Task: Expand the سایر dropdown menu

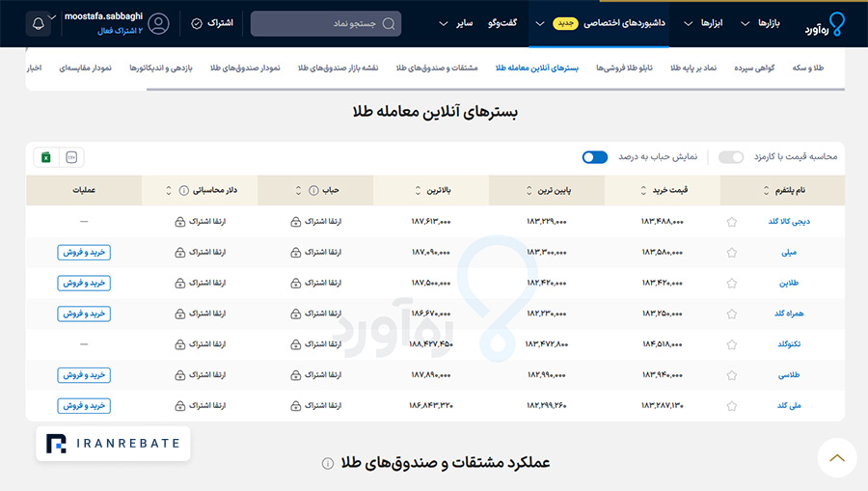Action: pyautogui.click(x=443, y=23)
